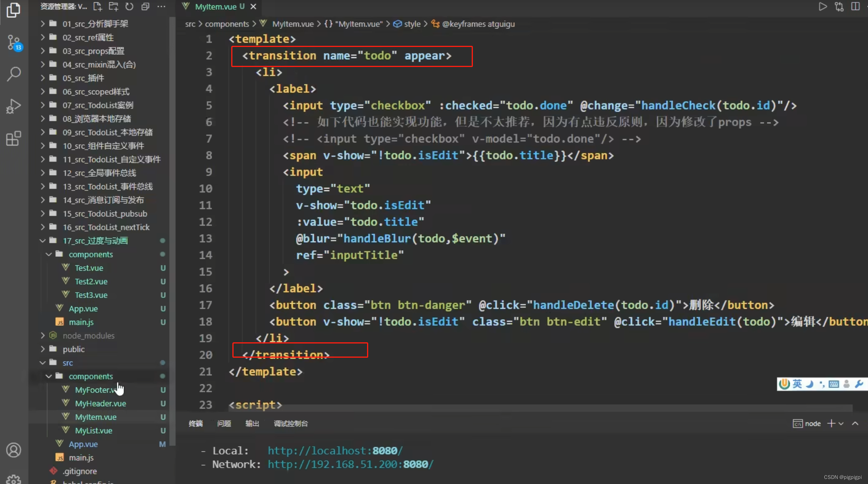
Task: Open Test3.vue in the explorer
Action: click(x=91, y=295)
